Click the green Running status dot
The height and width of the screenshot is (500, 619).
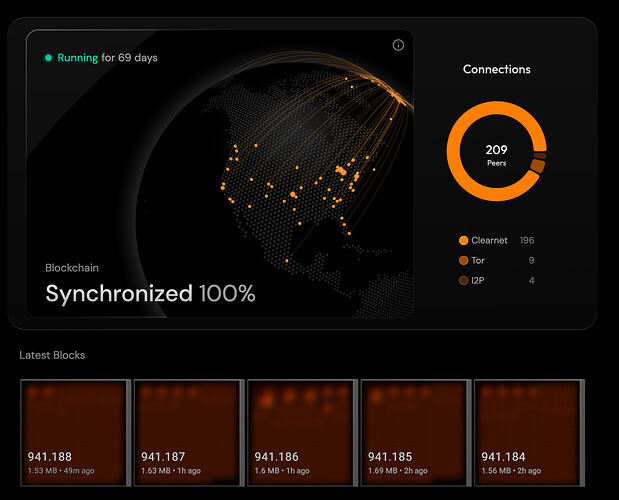[48, 58]
